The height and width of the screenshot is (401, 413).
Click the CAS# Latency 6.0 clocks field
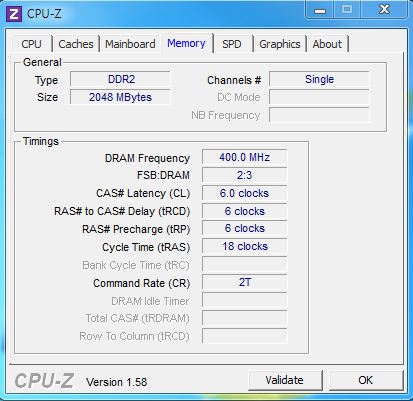click(244, 193)
